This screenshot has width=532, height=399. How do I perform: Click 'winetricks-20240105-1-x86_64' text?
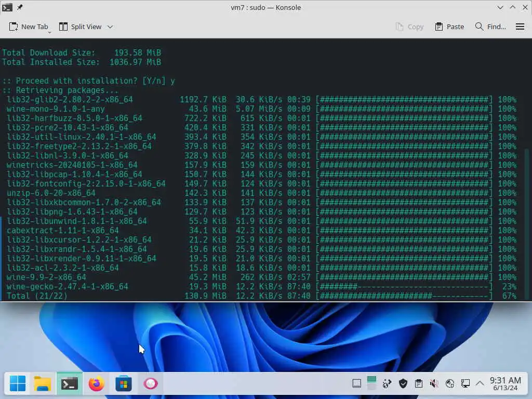click(72, 165)
